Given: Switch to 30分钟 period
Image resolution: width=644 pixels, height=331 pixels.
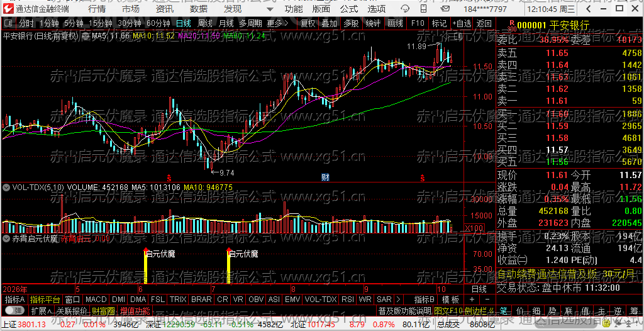Looking at the screenshot, I should click(129, 23).
